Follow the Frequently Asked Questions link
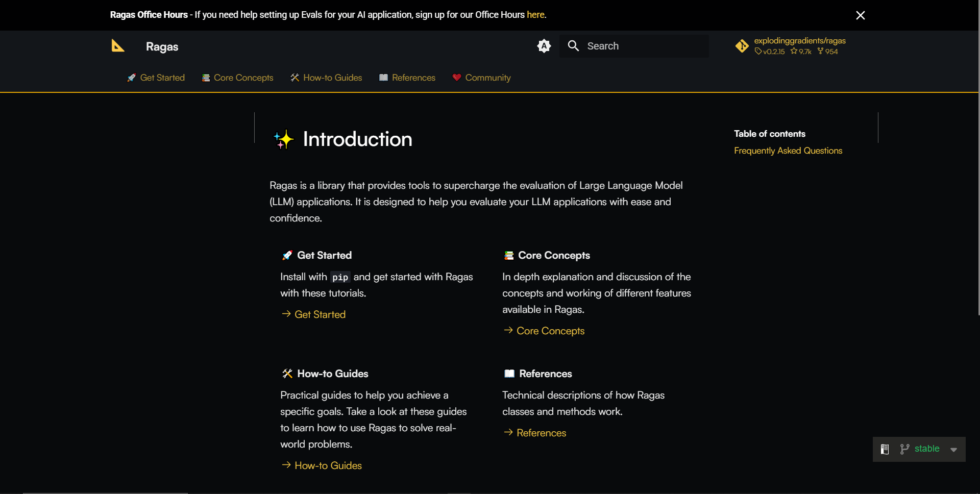This screenshot has width=980, height=494. [x=788, y=151]
